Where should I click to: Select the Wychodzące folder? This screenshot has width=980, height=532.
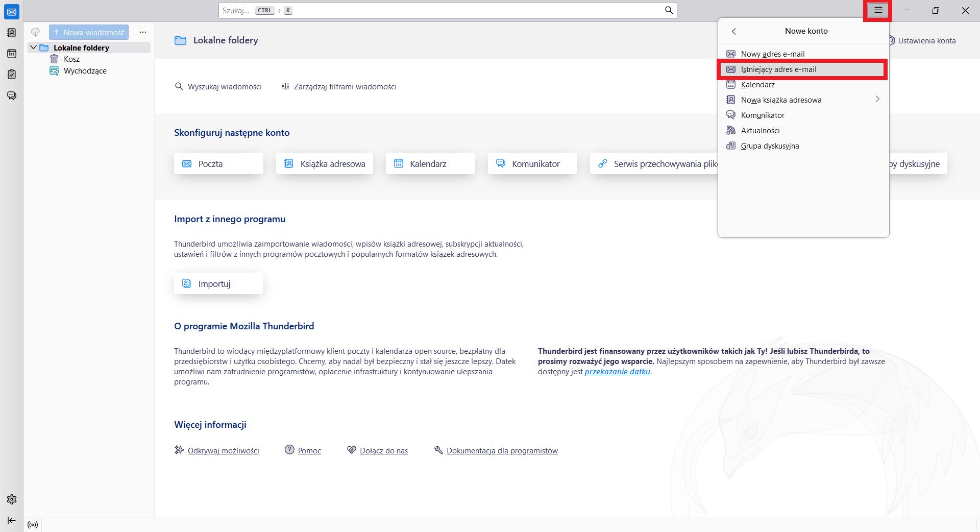[x=85, y=71]
